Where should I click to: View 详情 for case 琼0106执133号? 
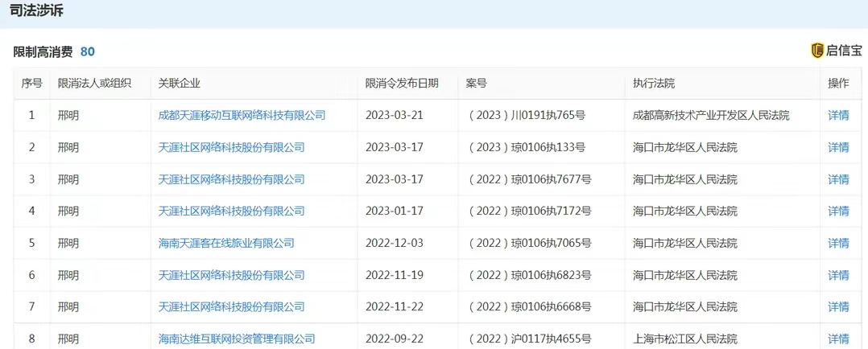(x=838, y=148)
